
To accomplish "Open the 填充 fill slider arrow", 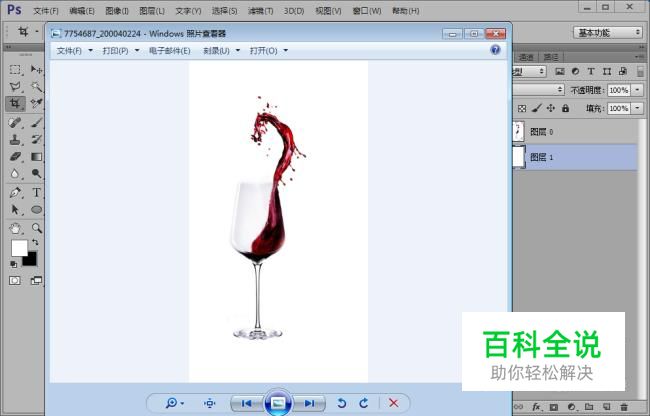I will (x=638, y=109).
